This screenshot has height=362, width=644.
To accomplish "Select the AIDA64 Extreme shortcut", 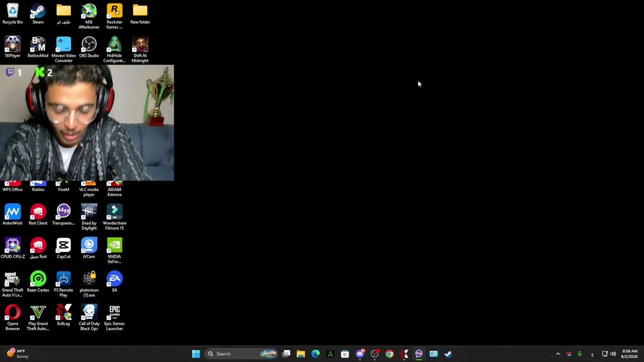I will [x=114, y=189].
